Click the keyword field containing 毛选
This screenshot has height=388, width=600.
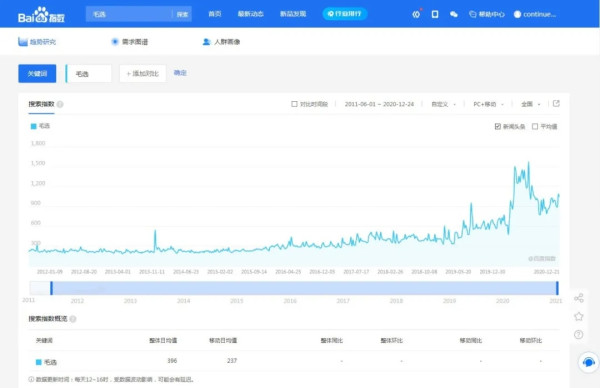(x=89, y=73)
